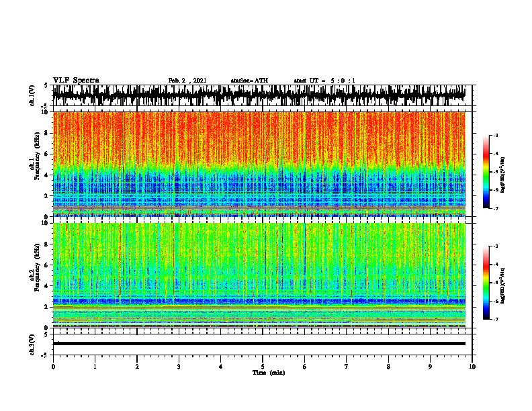Click the "5" tick on ch.3(V) axis
This screenshot has width=532, height=411.
click(x=47, y=334)
